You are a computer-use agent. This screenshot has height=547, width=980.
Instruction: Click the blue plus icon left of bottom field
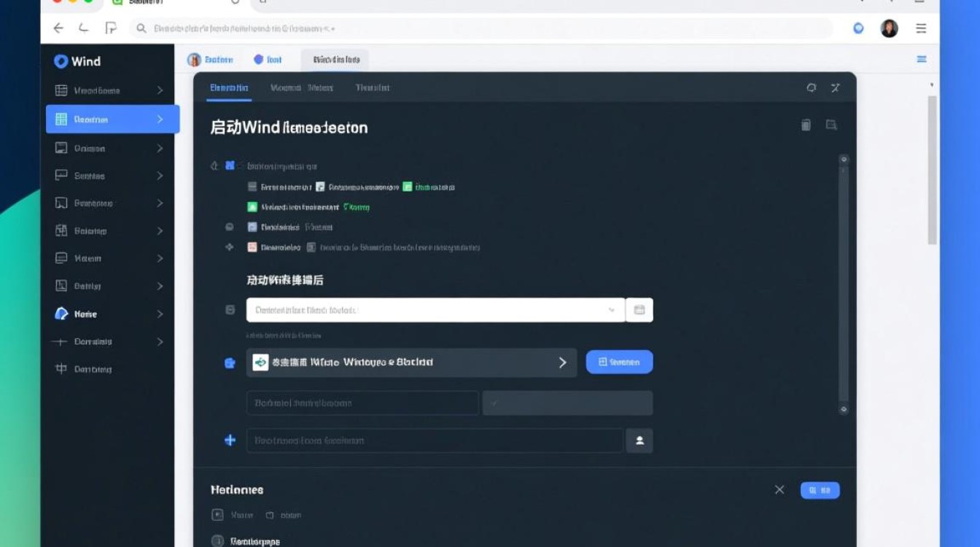pyautogui.click(x=230, y=441)
